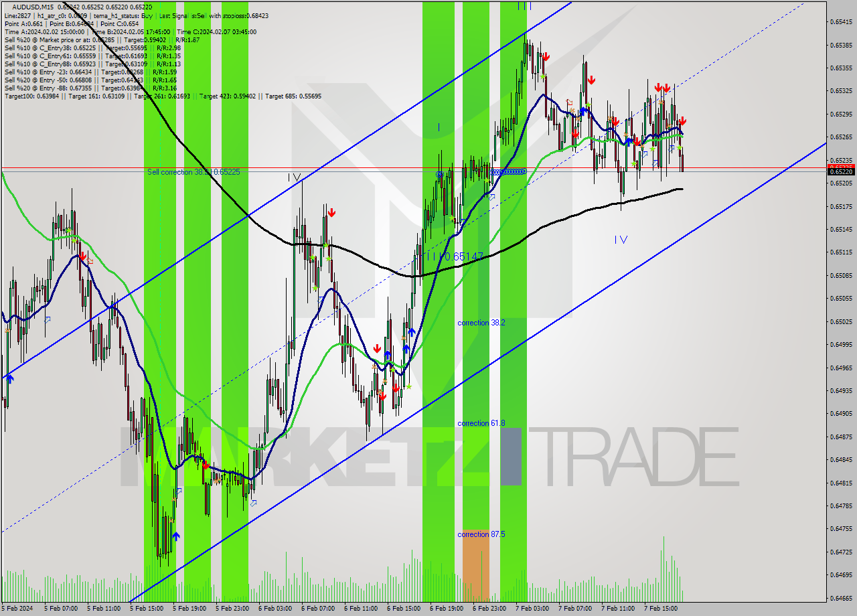Screen dimensions: 857x616
Task: Click 'Point A:0.661' label
Action: (23, 23)
